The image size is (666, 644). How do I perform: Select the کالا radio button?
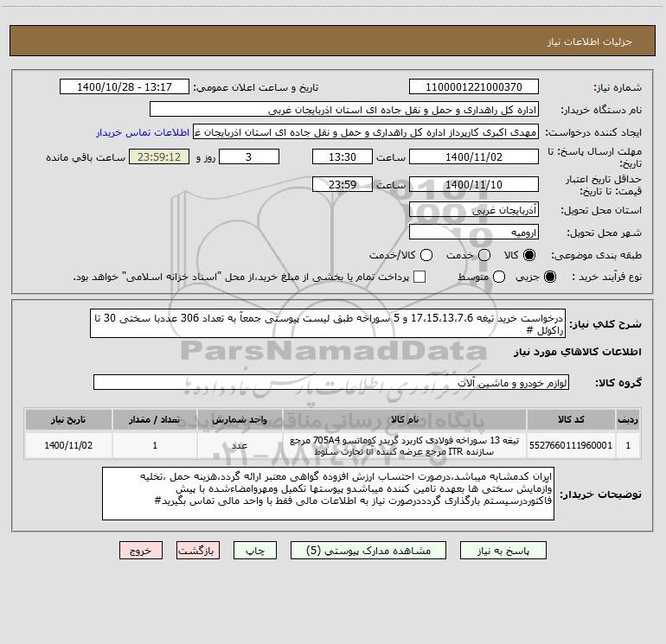click(529, 255)
